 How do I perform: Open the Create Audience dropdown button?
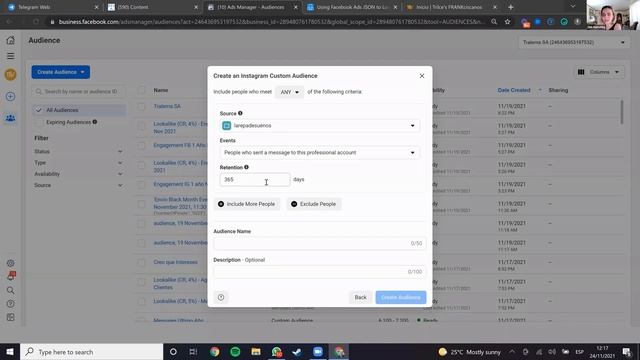(61, 72)
